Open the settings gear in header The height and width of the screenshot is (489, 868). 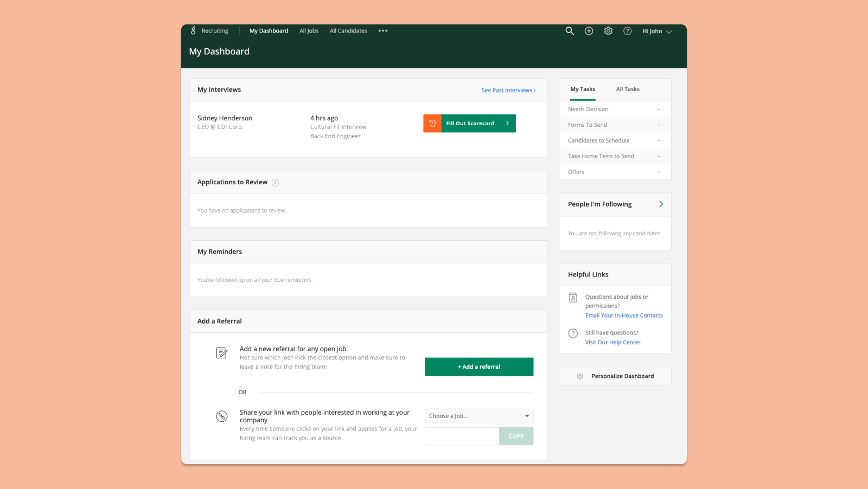click(x=608, y=31)
